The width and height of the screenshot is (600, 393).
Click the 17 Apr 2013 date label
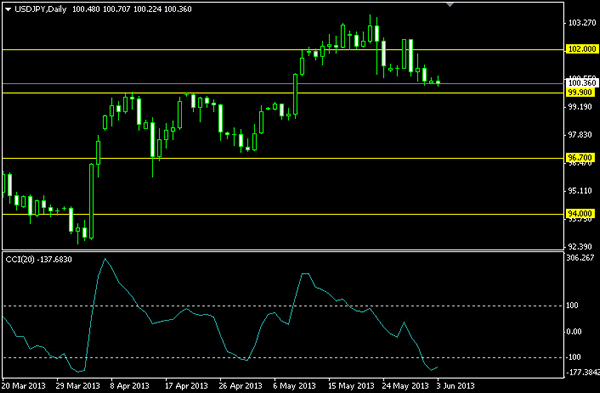click(x=186, y=386)
